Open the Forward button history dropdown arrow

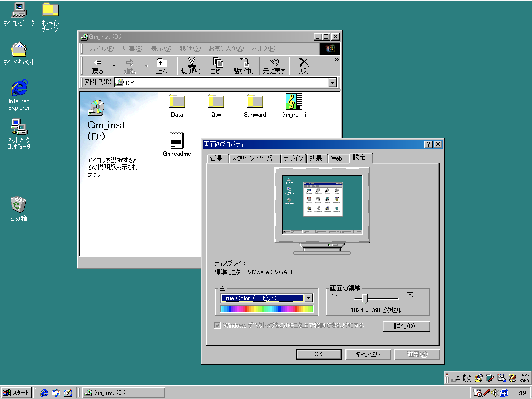pyautogui.click(x=146, y=66)
